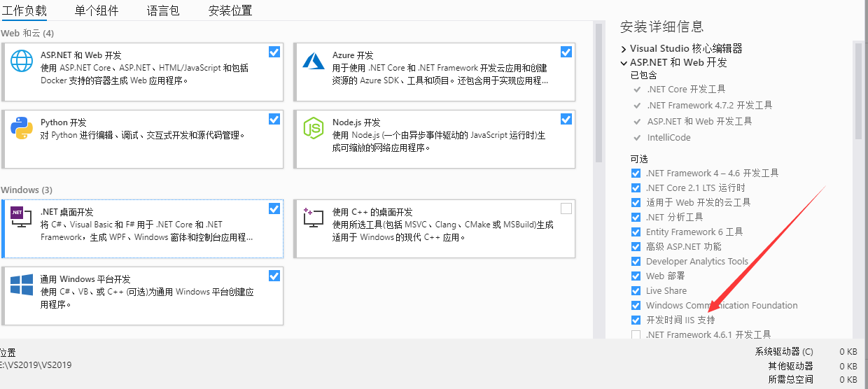Click the 安装详细信息 panel heading
This screenshot has width=868, height=389.
(x=661, y=27)
